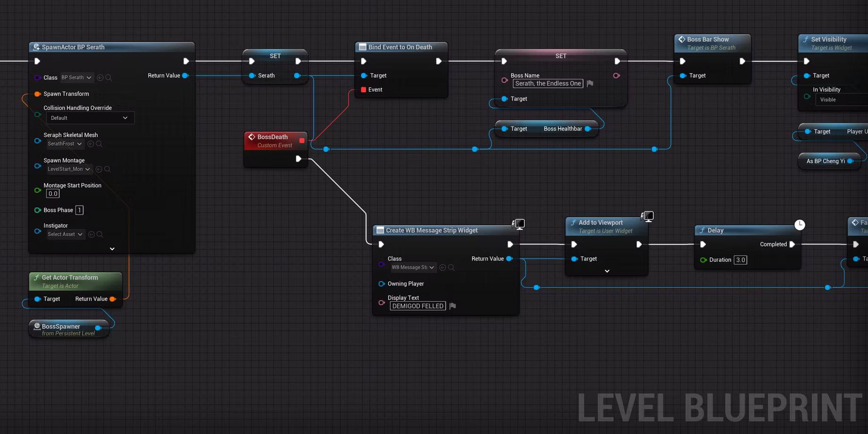Click the flag icon next to DEMIGOD FELLED

pyautogui.click(x=453, y=306)
